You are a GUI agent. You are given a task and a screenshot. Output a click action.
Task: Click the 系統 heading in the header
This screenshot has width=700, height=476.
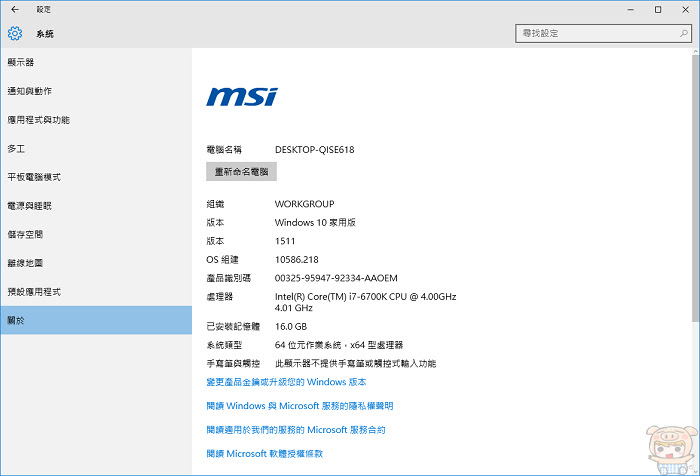click(x=45, y=34)
